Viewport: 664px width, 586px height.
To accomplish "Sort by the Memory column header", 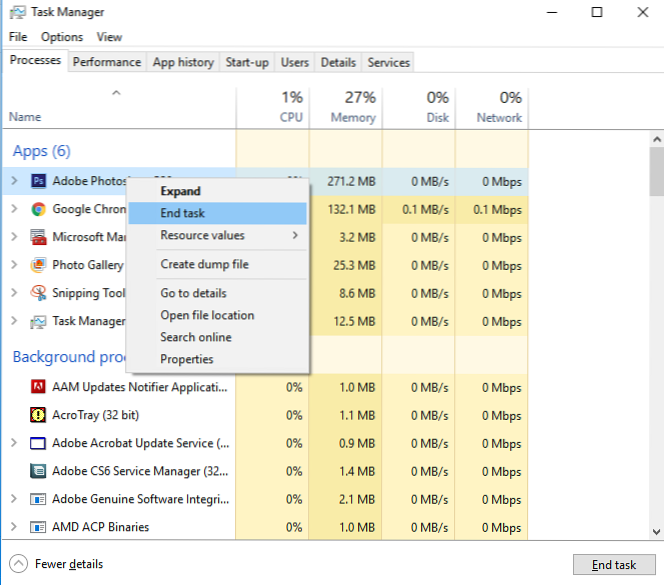I will coord(346,108).
